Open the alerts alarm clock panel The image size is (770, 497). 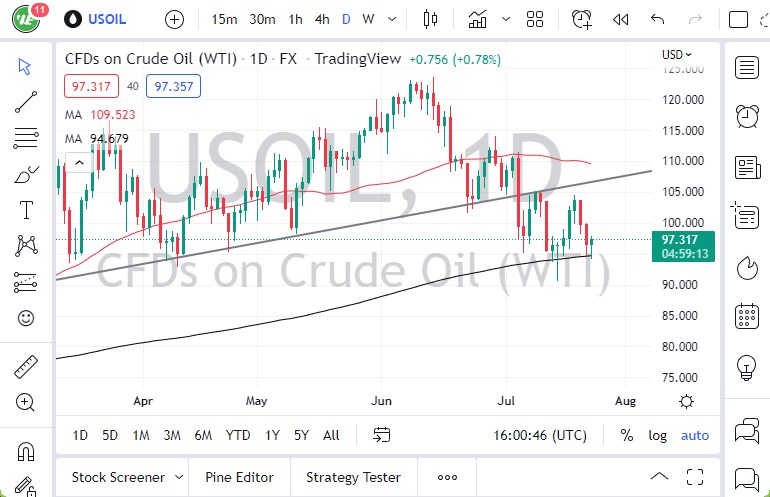point(745,115)
